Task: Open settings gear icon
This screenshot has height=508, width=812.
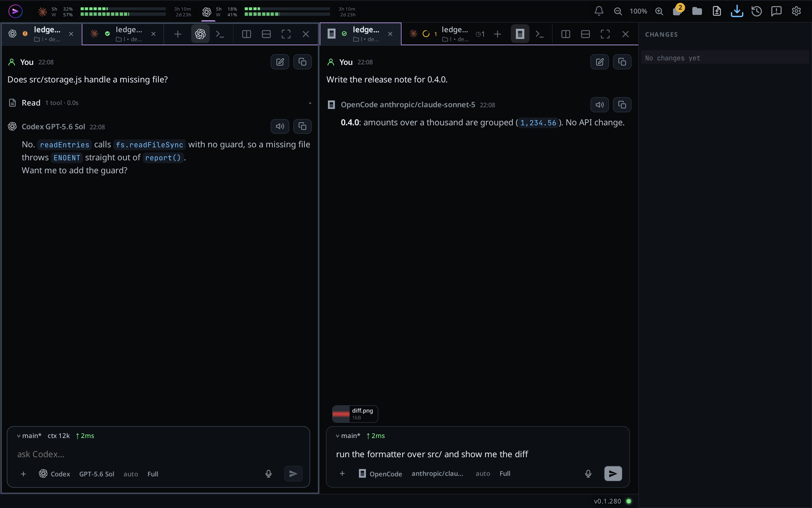Action: (x=796, y=11)
